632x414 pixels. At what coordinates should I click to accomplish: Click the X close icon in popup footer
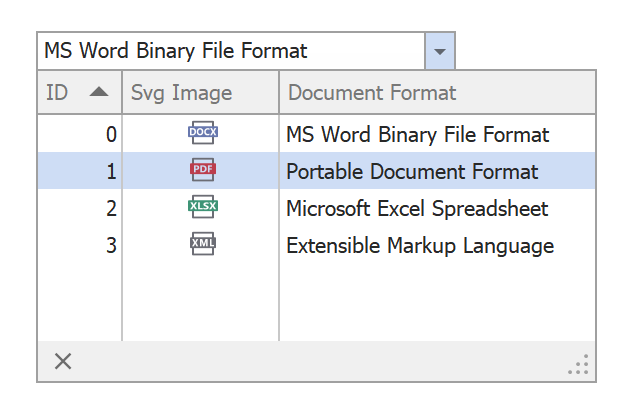[63, 361]
